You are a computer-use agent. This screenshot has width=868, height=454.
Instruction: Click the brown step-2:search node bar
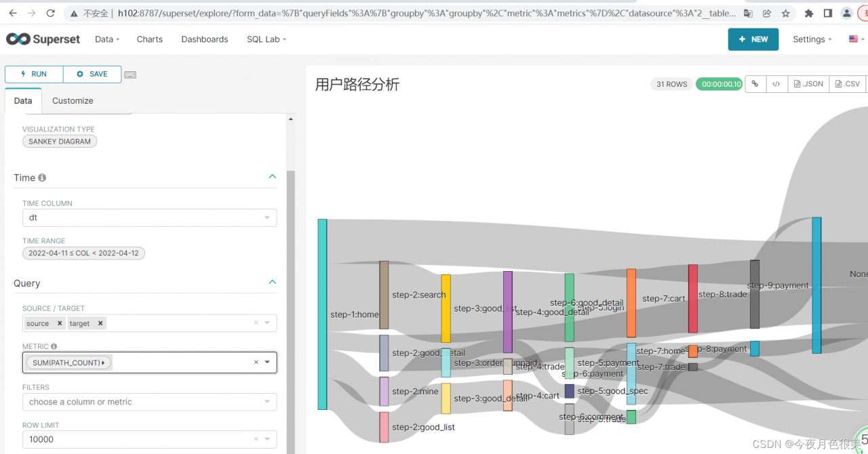pos(384,295)
